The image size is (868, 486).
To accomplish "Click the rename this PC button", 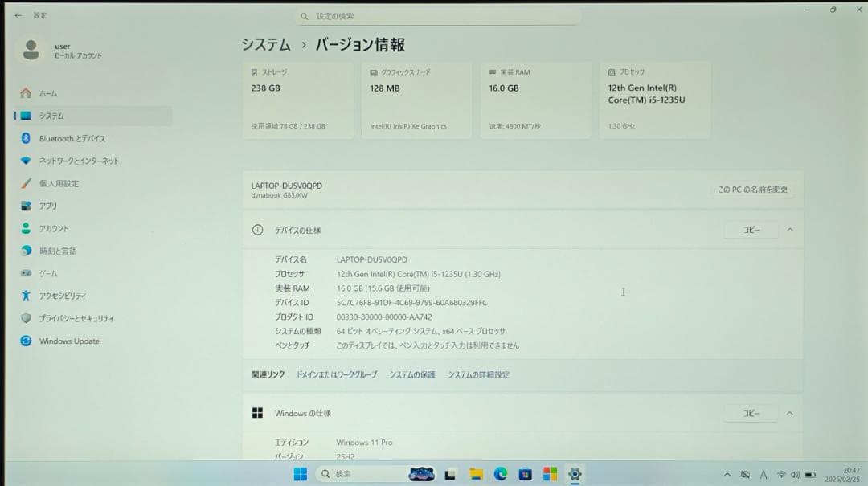I will 752,190.
